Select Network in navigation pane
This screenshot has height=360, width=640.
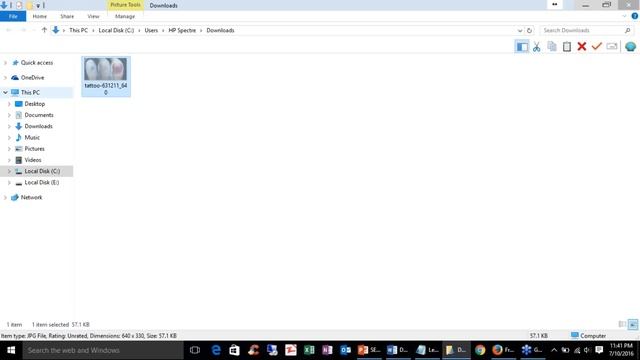31,198
